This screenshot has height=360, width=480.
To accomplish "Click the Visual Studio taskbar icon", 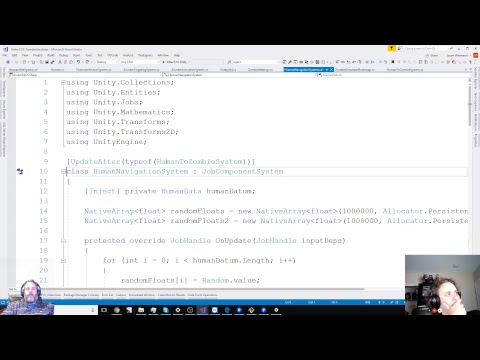I will pyautogui.click(x=202, y=310).
